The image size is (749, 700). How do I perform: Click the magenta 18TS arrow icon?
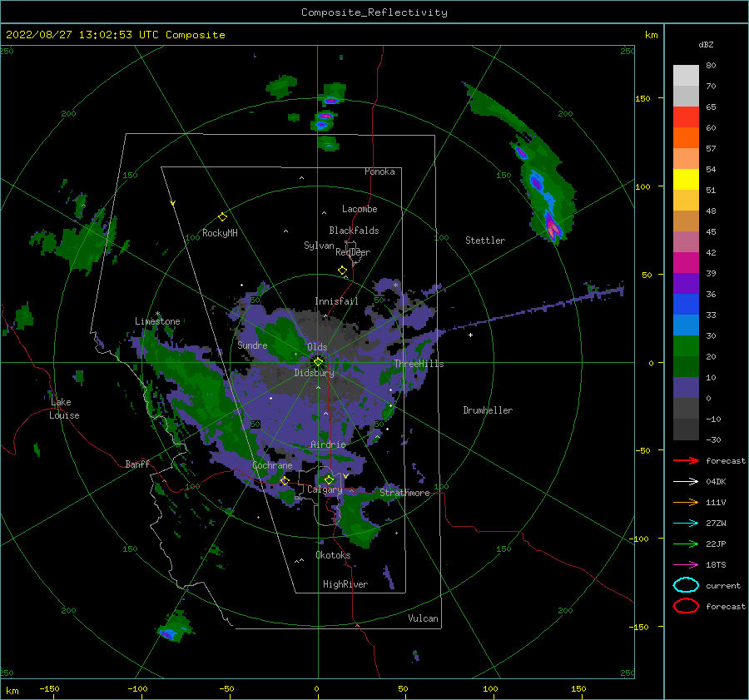(686, 564)
